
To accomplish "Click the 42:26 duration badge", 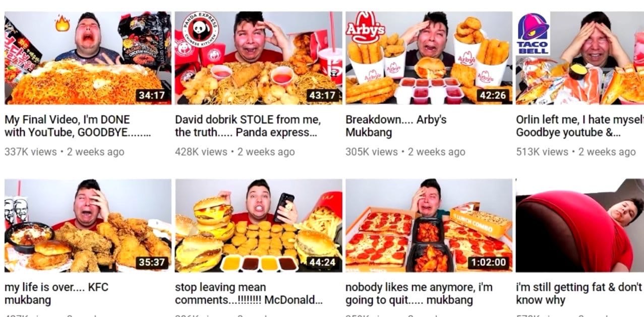I will pyautogui.click(x=493, y=95).
